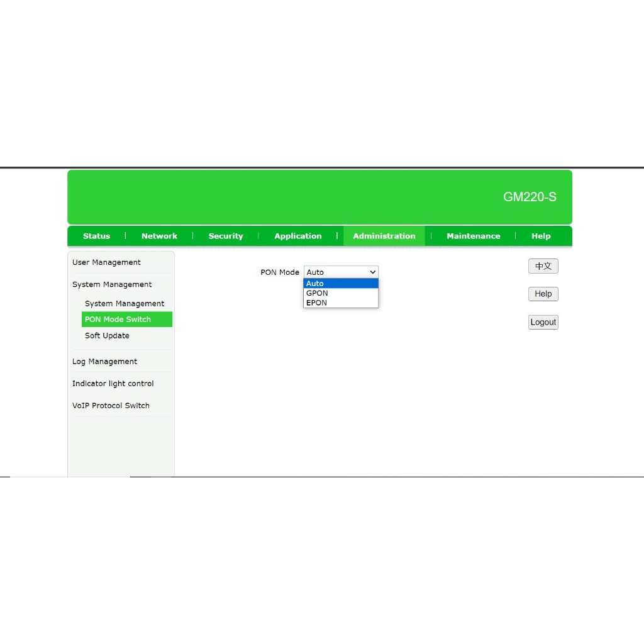Expand System Management sidebar section
644x644 pixels.
[x=112, y=284]
